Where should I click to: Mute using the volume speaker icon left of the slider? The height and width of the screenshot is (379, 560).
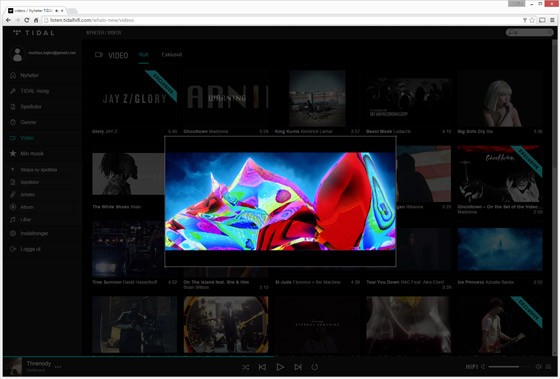coord(483,366)
